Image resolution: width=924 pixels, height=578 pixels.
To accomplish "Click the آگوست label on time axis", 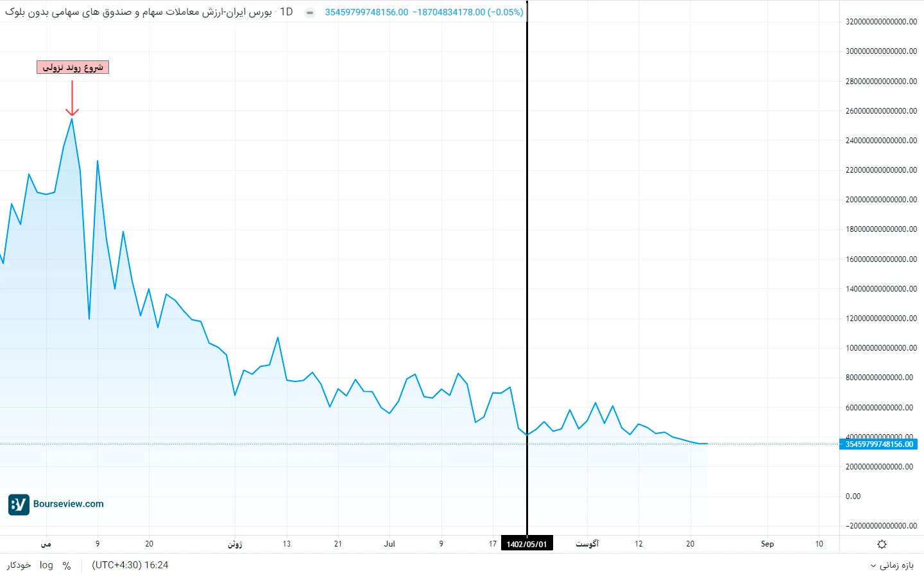I will pos(587,544).
